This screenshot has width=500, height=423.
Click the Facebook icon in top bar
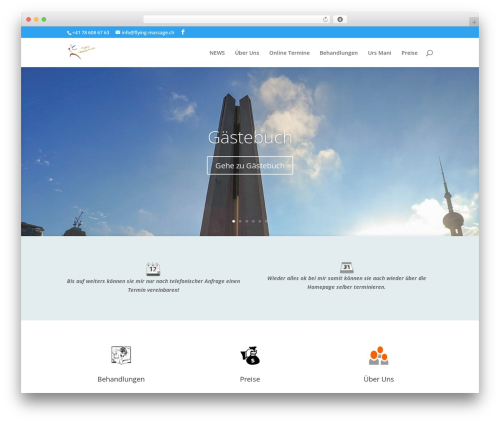(183, 32)
